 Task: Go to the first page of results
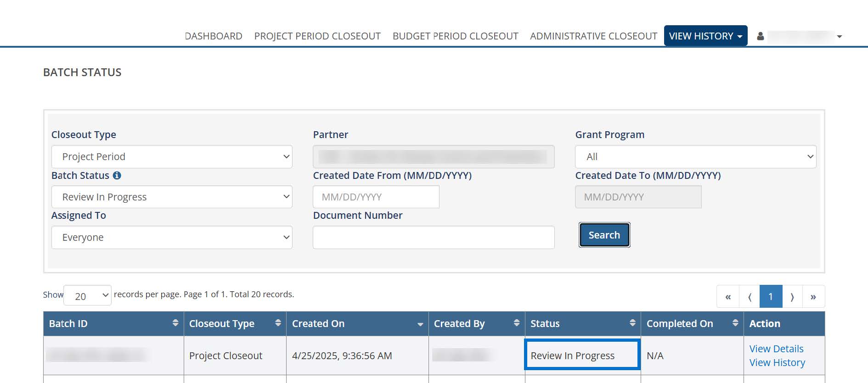(728, 297)
